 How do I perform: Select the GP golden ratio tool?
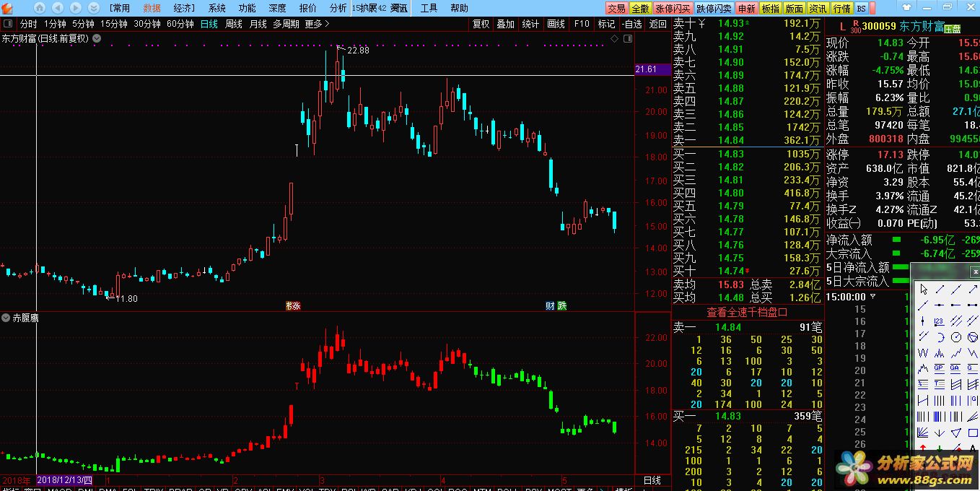(x=940, y=368)
